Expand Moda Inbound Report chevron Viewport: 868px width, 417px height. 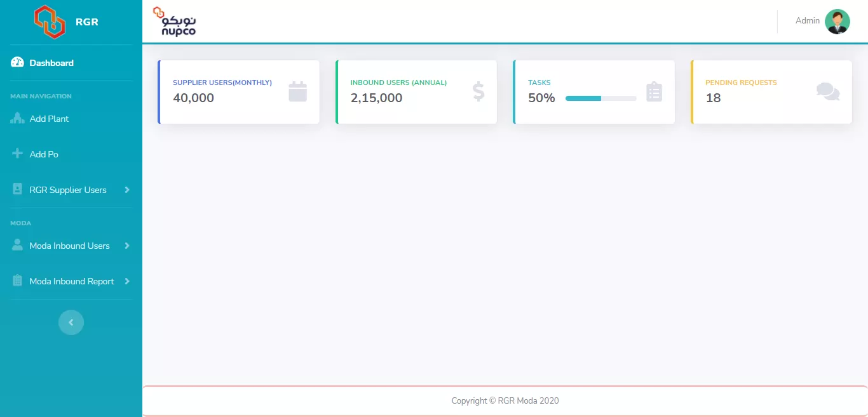[127, 281]
